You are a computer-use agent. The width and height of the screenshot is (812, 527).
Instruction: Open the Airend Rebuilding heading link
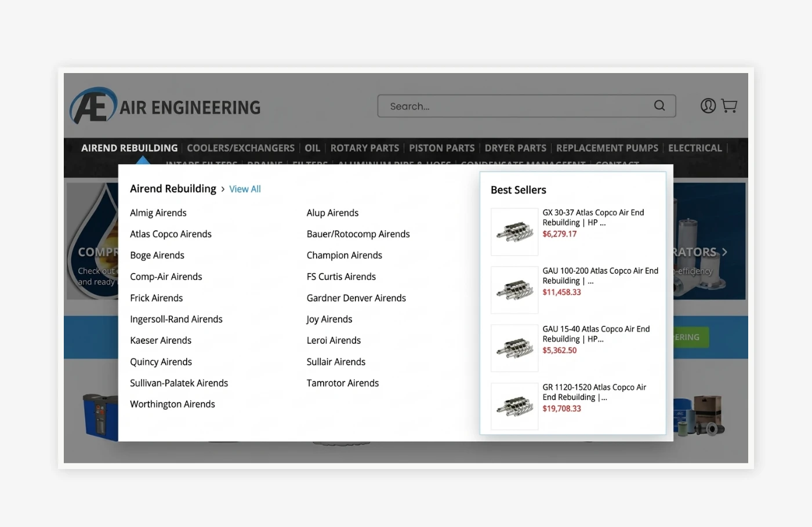(x=173, y=188)
